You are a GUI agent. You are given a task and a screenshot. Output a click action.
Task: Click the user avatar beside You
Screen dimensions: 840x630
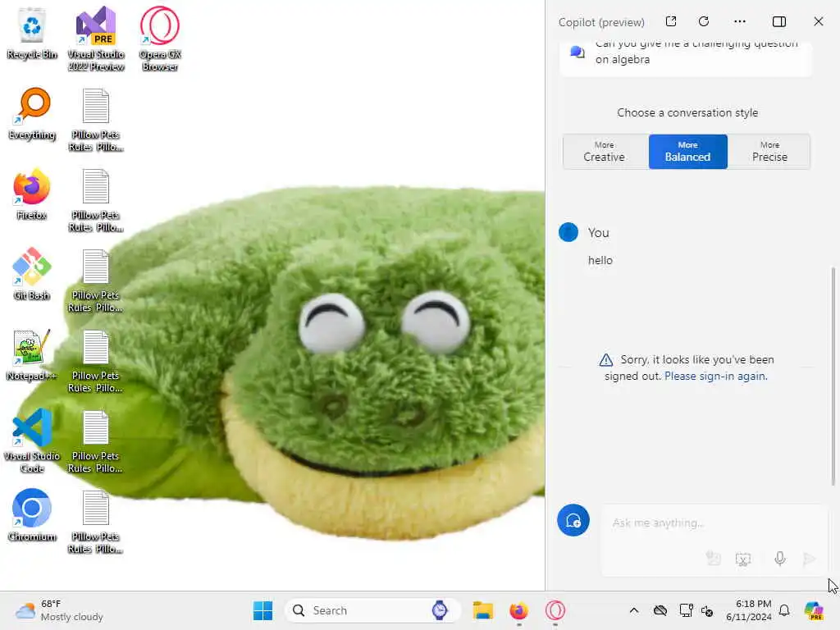coord(568,232)
